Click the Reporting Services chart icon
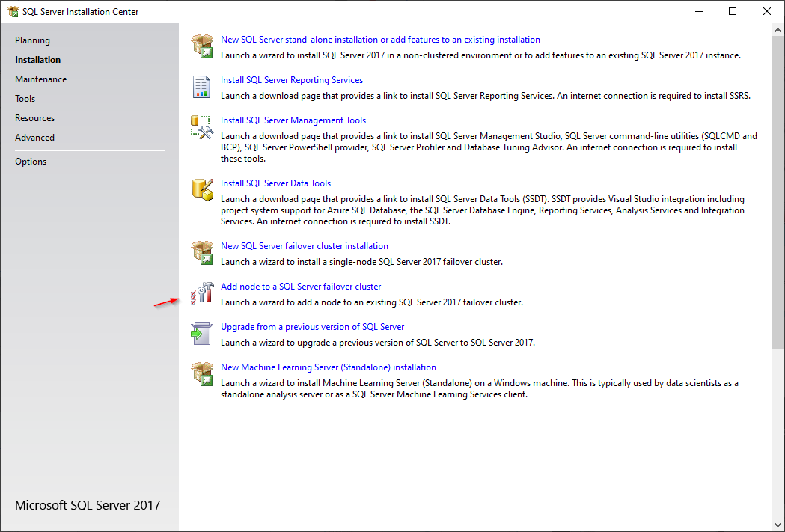 point(202,87)
